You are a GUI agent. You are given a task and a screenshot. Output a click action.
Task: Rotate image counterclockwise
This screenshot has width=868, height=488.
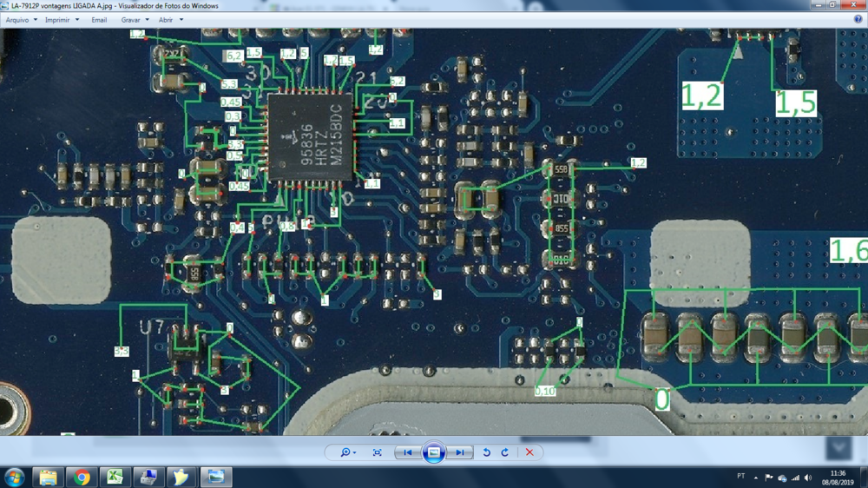point(486,452)
